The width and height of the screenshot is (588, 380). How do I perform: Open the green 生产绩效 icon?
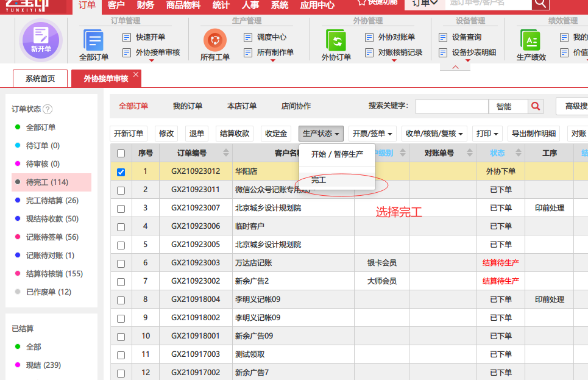pos(531,40)
